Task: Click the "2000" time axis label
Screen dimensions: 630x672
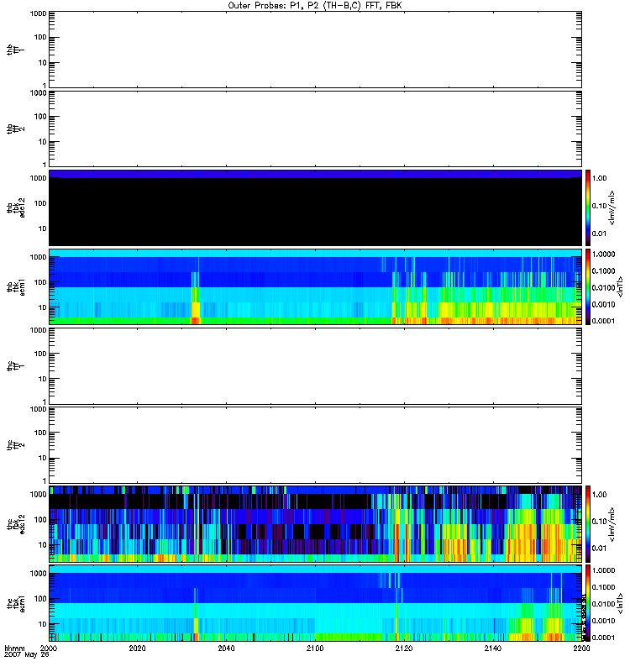Action: 49,648
